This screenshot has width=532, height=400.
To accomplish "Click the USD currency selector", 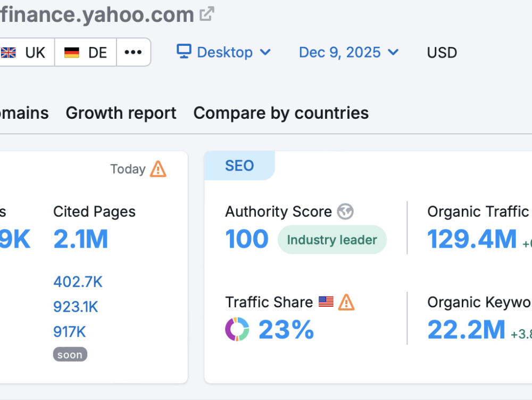I will (442, 53).
